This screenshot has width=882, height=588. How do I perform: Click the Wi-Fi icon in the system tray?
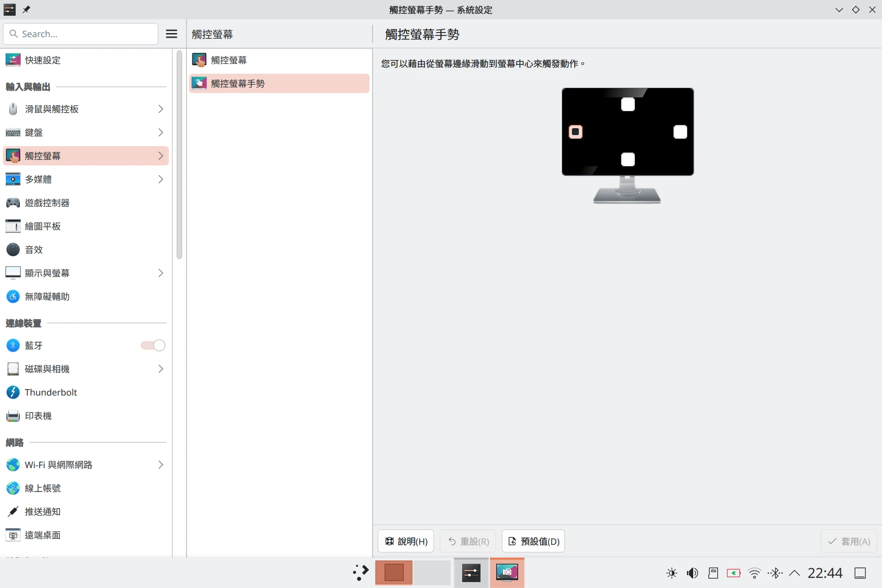click(x=754, y=573)
